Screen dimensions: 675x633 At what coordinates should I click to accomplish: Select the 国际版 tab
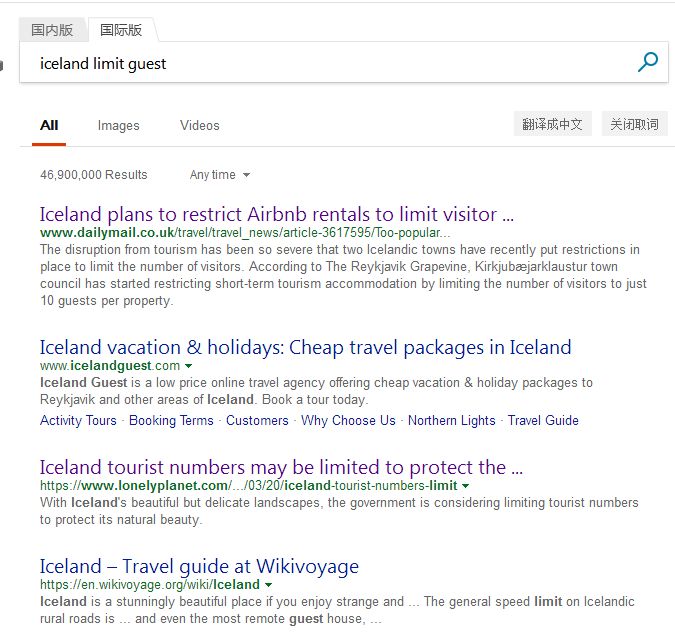[x=121, y=30]
